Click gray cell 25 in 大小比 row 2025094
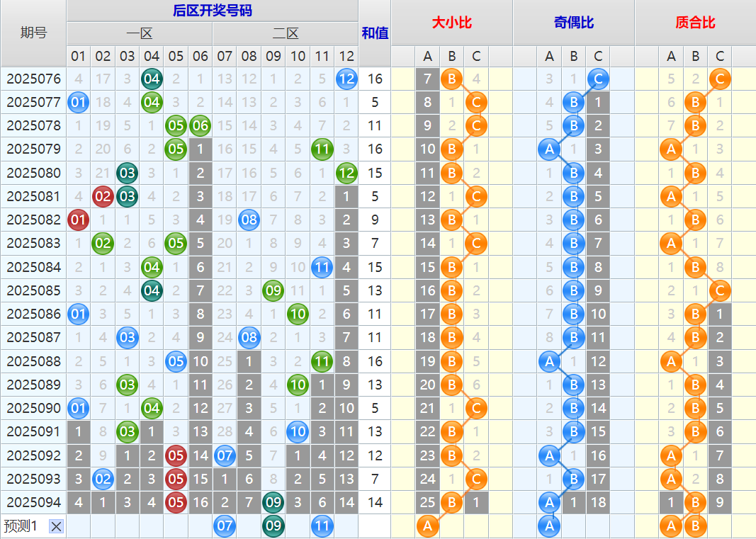The height and width of the screenshot is (539, 756). (428, 502)
